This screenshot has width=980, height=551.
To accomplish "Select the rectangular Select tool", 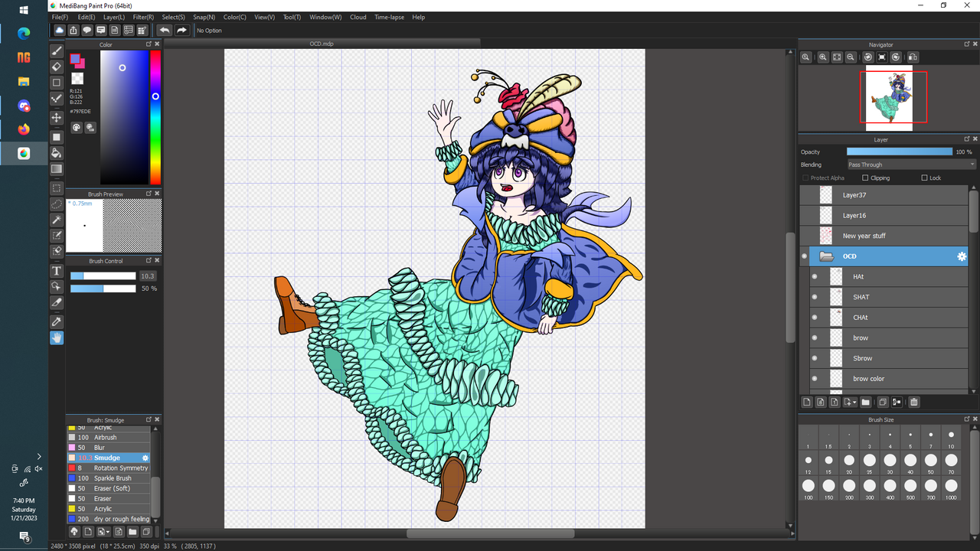I will (x=57, y=188).
